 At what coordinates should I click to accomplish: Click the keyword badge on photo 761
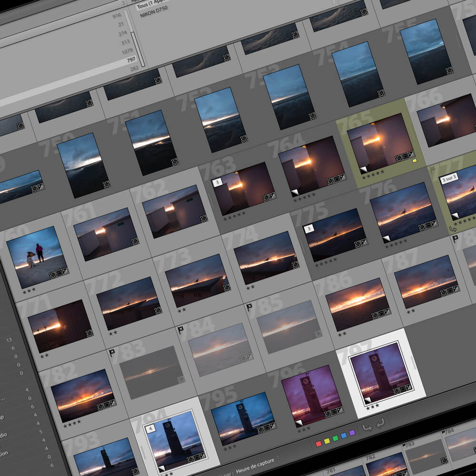click(x=135, y=242)
